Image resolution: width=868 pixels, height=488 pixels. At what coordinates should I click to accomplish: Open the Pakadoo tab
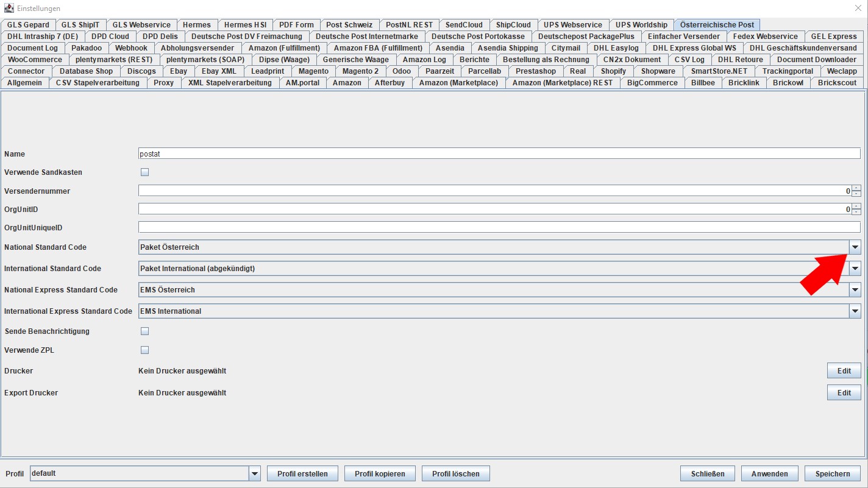[87, 48]
